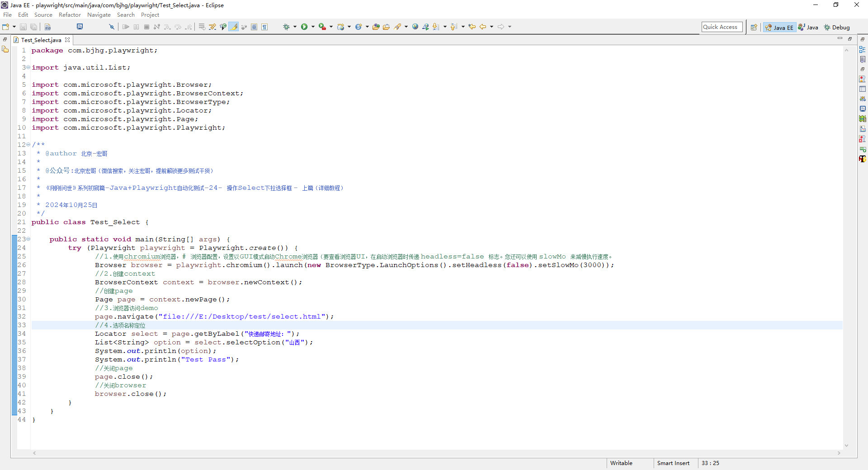868x470 pixels.
Task: Toggle Show Whitespace Characters paragraph button
Action: coord(264,27)
